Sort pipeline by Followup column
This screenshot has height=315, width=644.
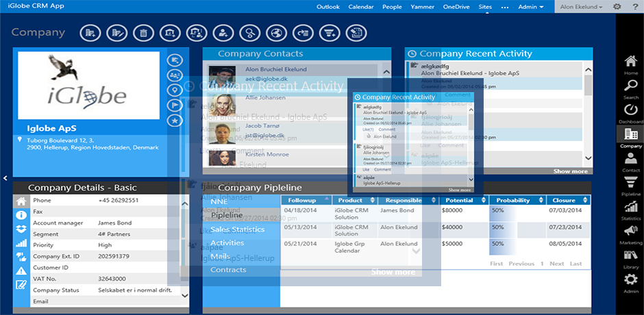pyautogui.click(x=306, y=201)
